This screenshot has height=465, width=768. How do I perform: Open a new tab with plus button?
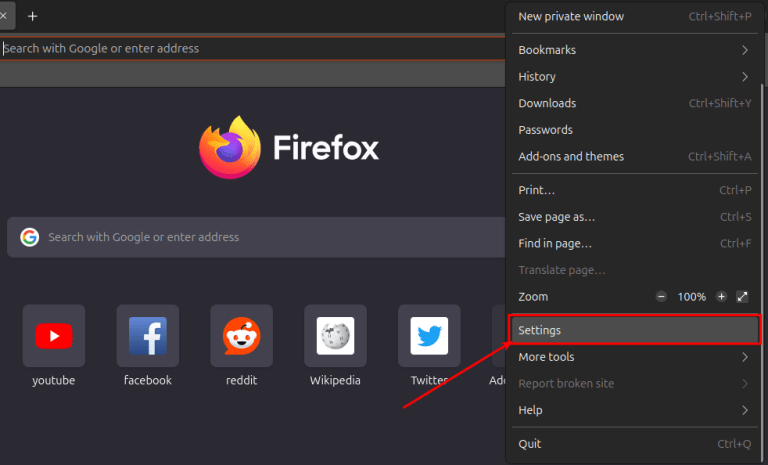tap(32, 16)
